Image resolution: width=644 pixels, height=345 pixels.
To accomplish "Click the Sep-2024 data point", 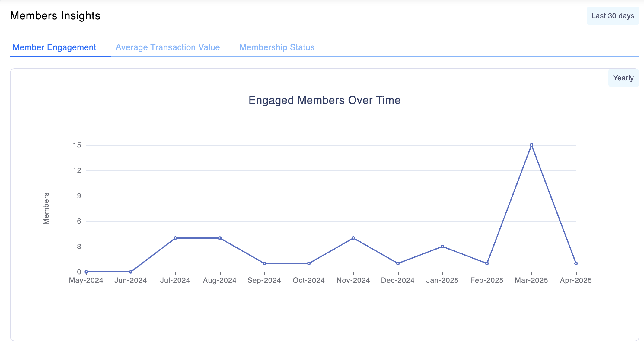I will [x=264, y=263].
